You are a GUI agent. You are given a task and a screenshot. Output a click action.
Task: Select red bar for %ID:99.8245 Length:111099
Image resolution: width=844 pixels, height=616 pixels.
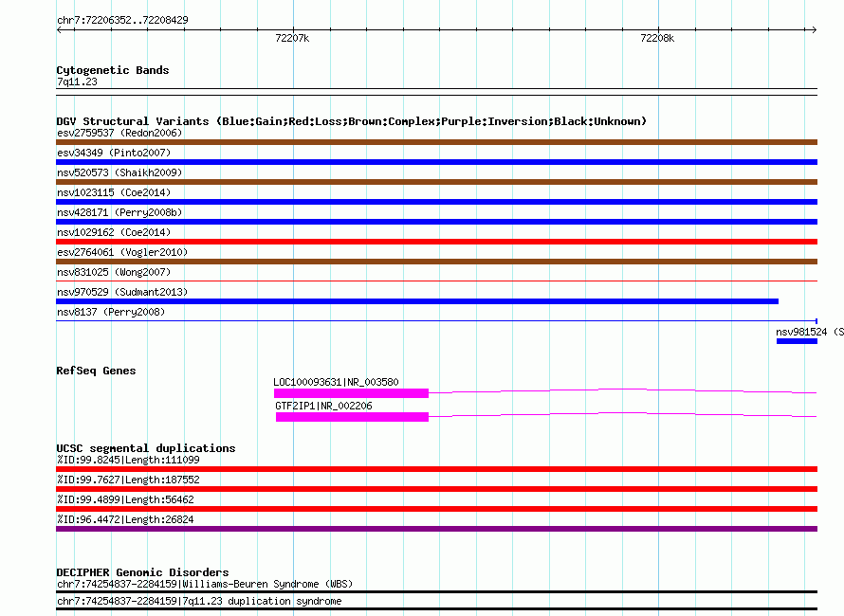[436, 469]
